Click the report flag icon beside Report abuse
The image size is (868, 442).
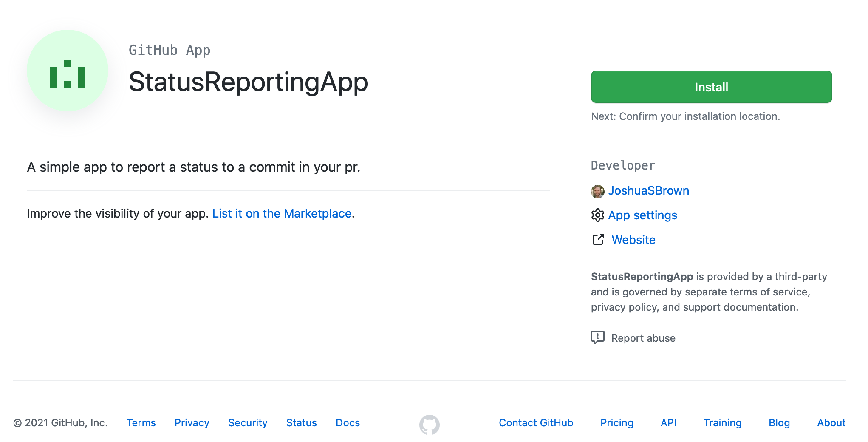598,337
